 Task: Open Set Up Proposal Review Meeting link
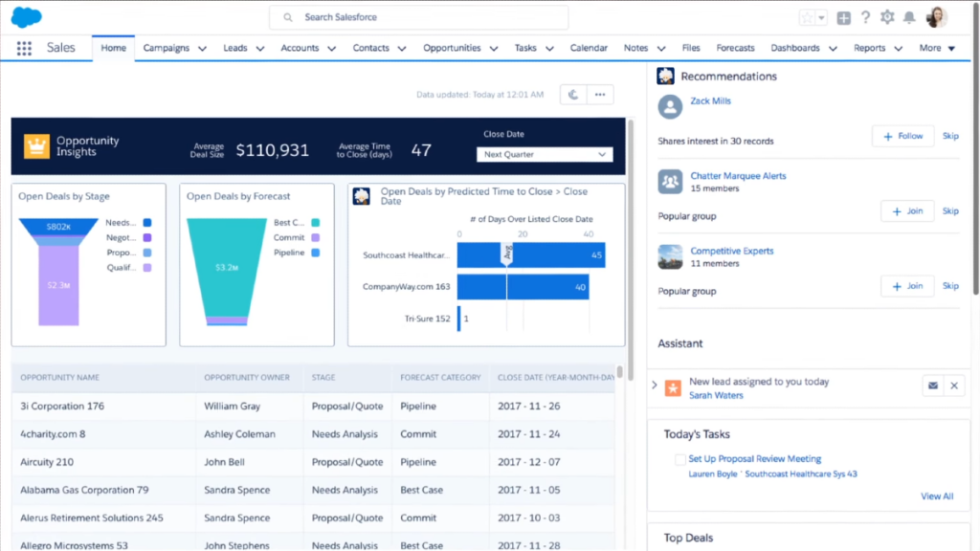754,458
